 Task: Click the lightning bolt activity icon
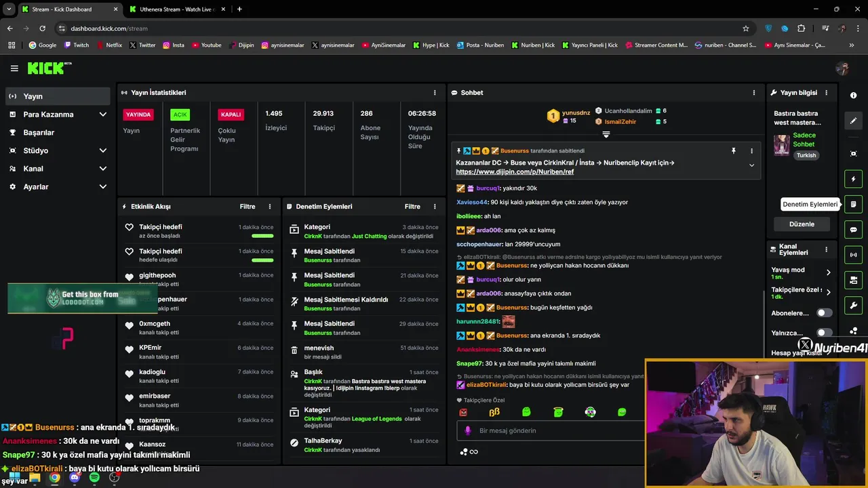(x=854, y=179)
